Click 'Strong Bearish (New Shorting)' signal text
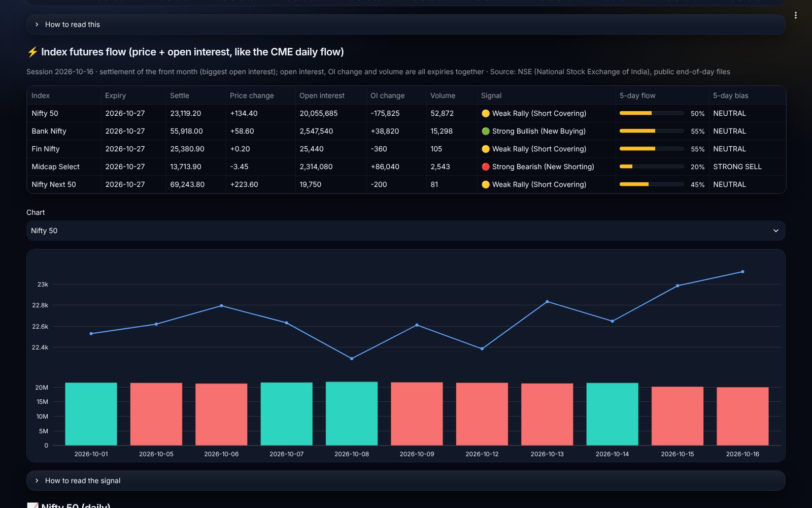 click(543, 167)
